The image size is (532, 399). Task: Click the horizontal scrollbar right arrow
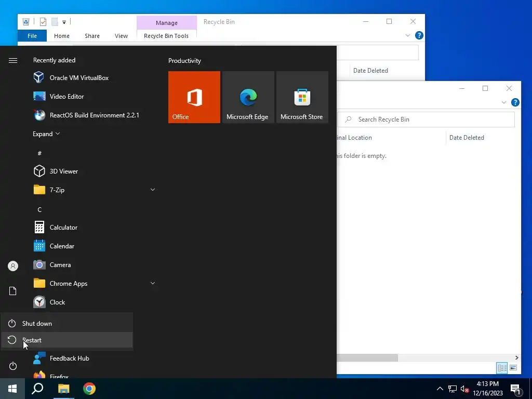(517, 357)
